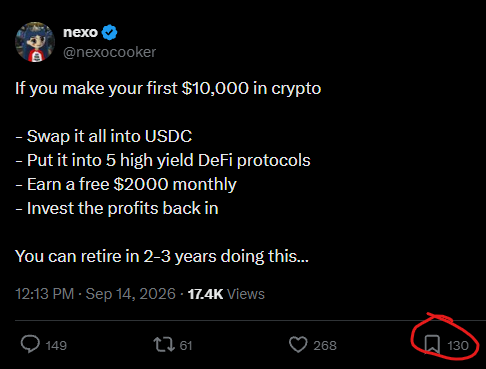Screen dimensions: 486x369
Task: Click the 130 bookmarks count
Action: (458, 346)
